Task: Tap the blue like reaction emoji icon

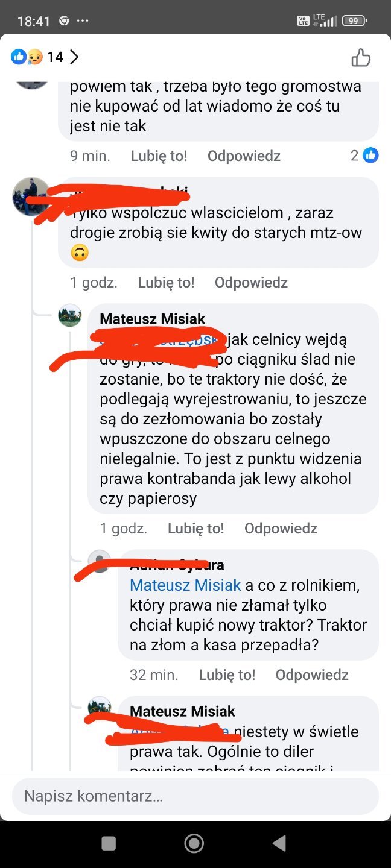Action: pyautogui.click(x=19, y=57)
